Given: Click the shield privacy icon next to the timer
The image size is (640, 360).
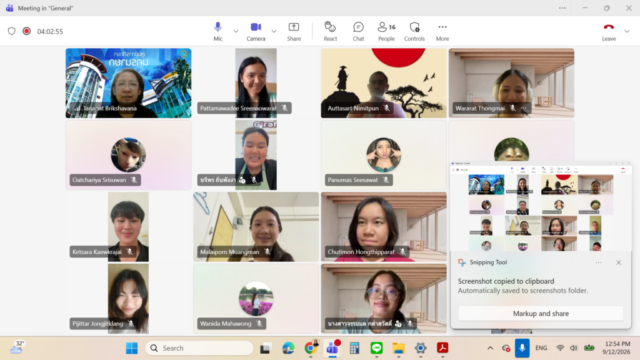Looking at the screenshot, I should click(12, 31).
